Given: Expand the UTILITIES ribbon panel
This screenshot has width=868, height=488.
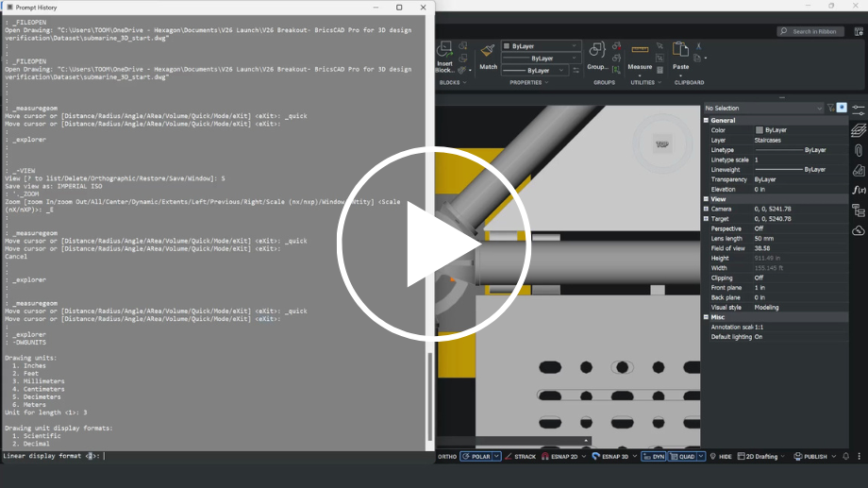Looking at the screenshot, I should (x=645, y=82).
